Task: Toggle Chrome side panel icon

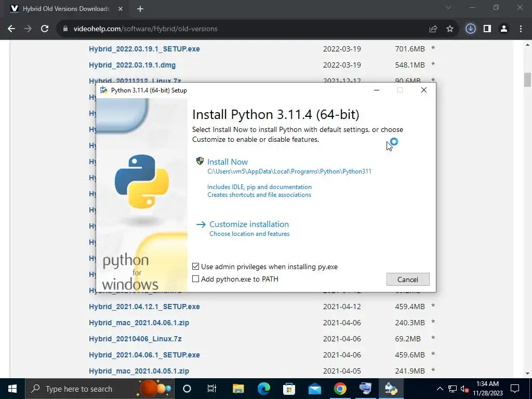Action: click(487, 29)
